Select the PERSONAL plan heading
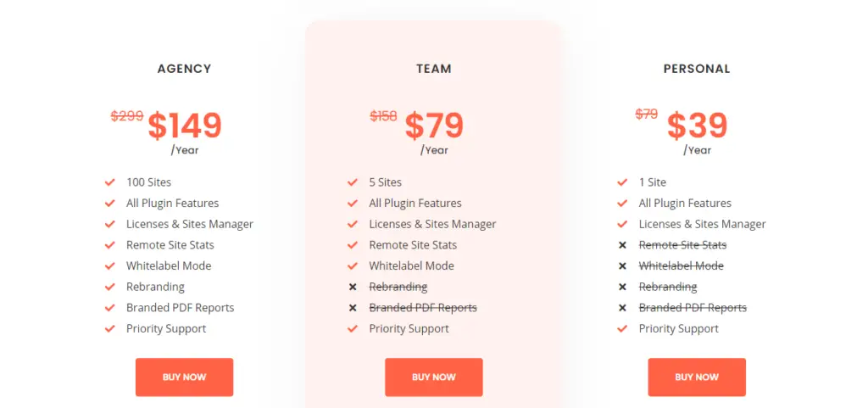 pos(697,69)
